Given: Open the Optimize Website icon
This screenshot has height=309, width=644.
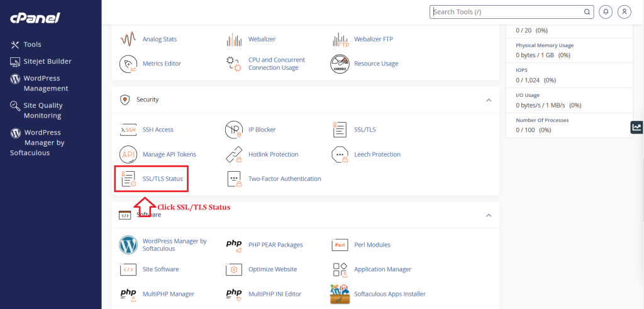Looking at the screenshot, I should point(234,269).
